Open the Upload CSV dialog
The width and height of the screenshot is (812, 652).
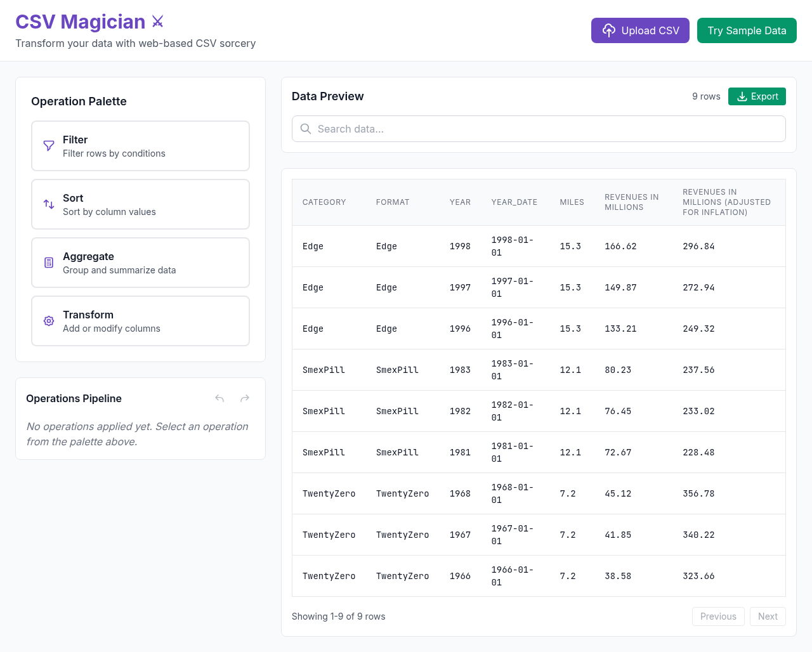point(640,30)
